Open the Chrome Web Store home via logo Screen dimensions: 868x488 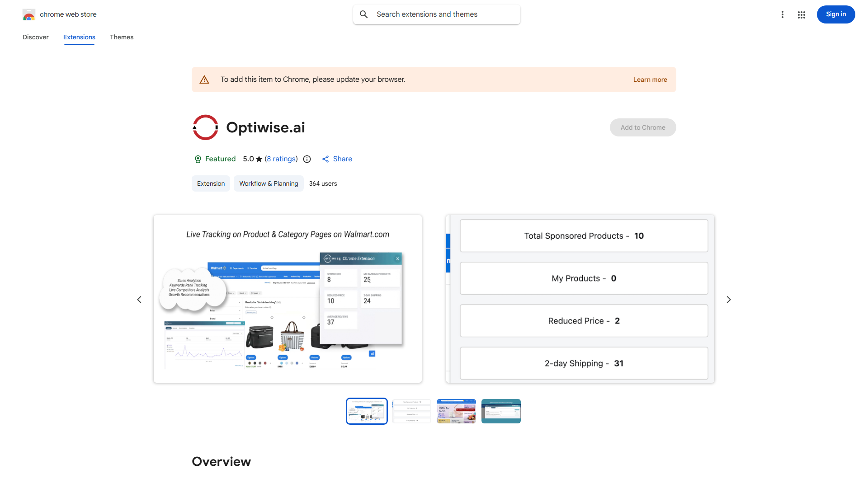click(x=29, y=14)
